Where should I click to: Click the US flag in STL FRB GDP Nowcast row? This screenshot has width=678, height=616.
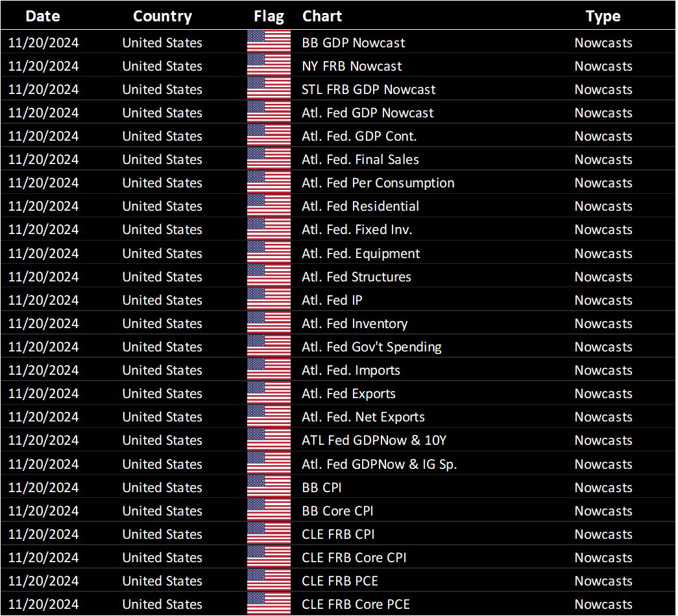pyautogui.click(x=269, y=89)
